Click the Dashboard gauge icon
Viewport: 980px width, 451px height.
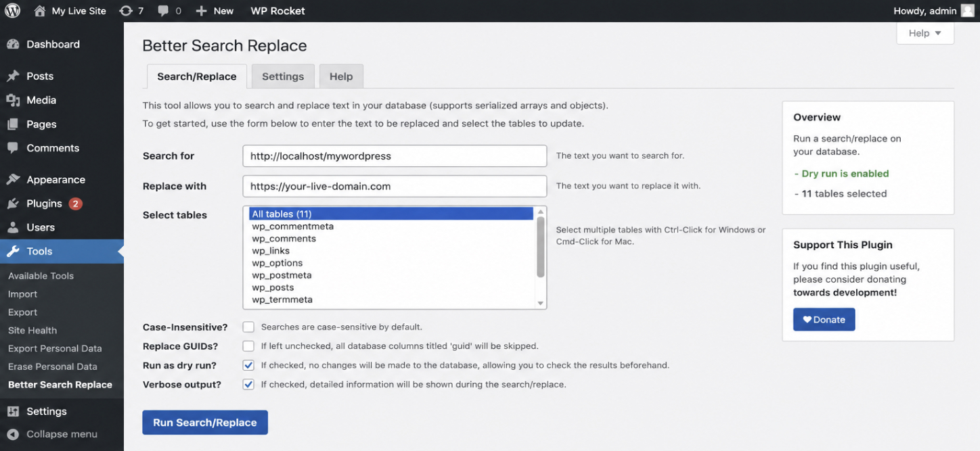coord(13,45)
